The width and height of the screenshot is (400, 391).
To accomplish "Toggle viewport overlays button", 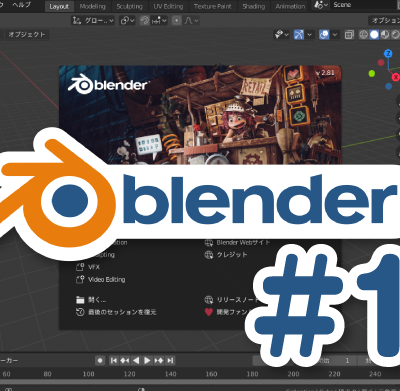I will pos(324,34).
